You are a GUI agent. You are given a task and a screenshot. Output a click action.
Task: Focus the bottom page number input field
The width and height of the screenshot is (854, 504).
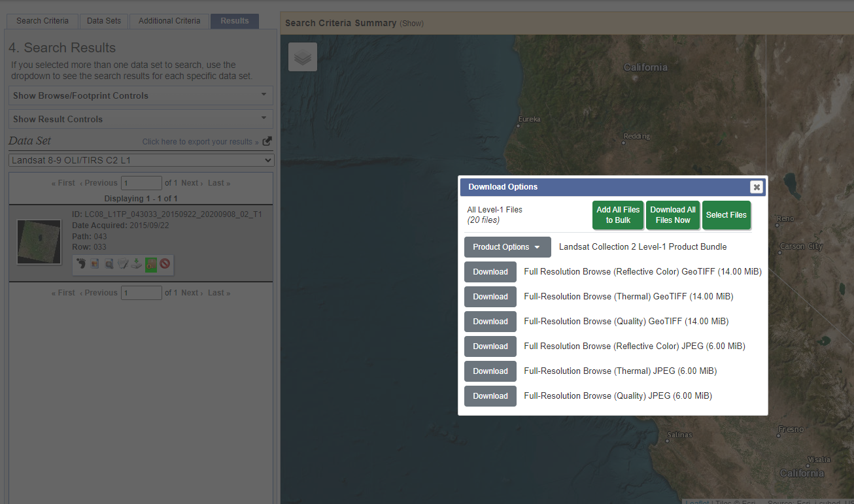point(141,293)
